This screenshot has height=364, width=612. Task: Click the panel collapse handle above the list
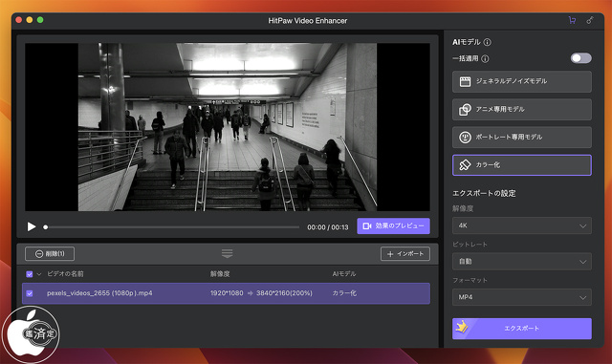point(228,253)
